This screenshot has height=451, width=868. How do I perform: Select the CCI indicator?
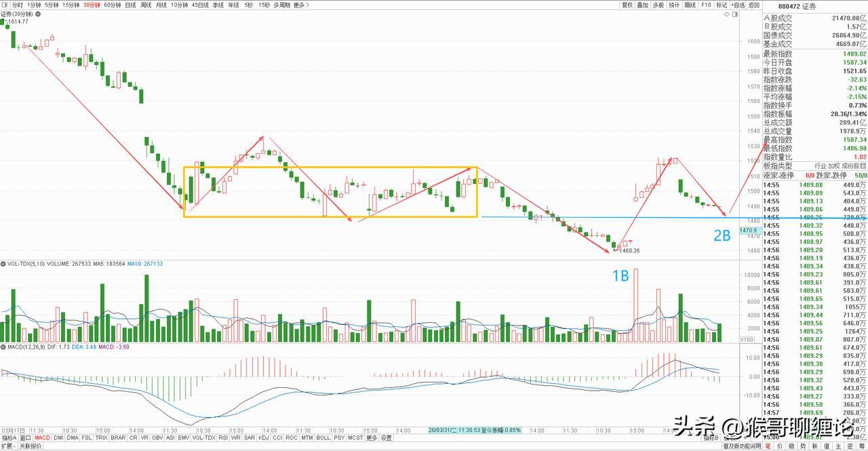(x=277, y=437)
